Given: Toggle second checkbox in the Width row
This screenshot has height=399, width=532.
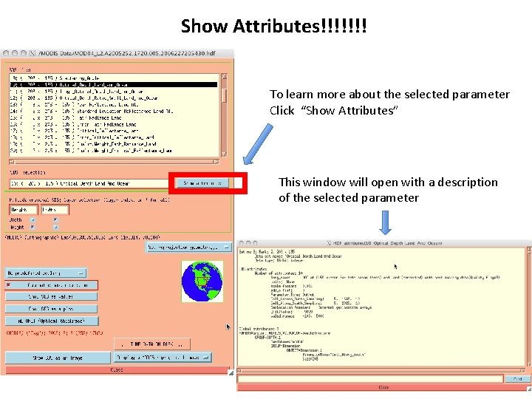Looking at the screenshot, I should pos(55,220).
